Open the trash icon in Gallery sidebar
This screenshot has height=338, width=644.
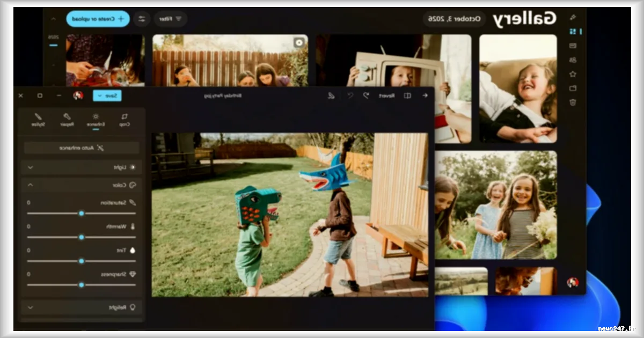coord(573,102)
